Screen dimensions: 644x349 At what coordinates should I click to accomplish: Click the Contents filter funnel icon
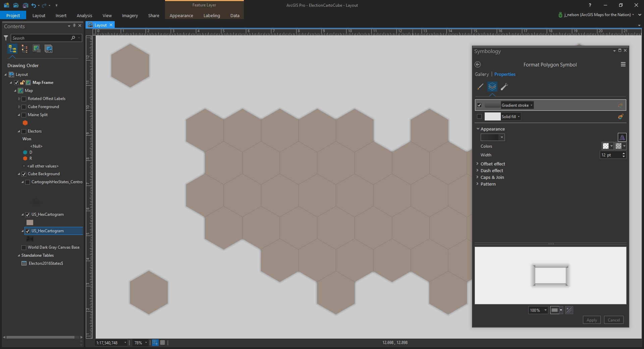(x=6, y=38)
